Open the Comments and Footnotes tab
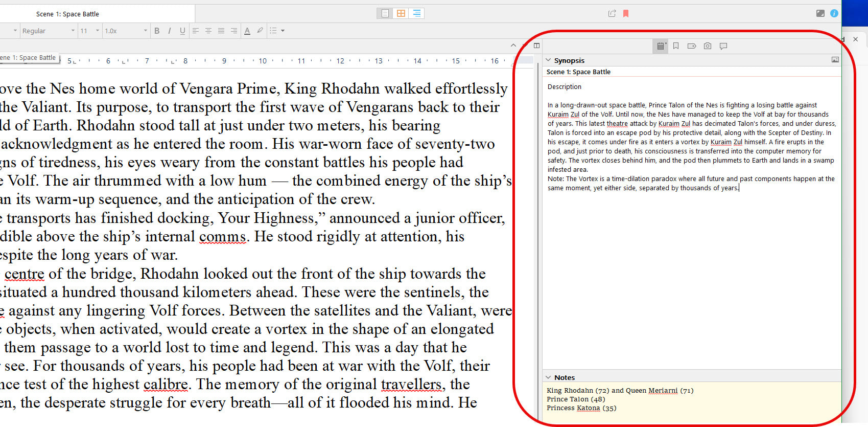 pyautogui.click(x=723, y=46)
